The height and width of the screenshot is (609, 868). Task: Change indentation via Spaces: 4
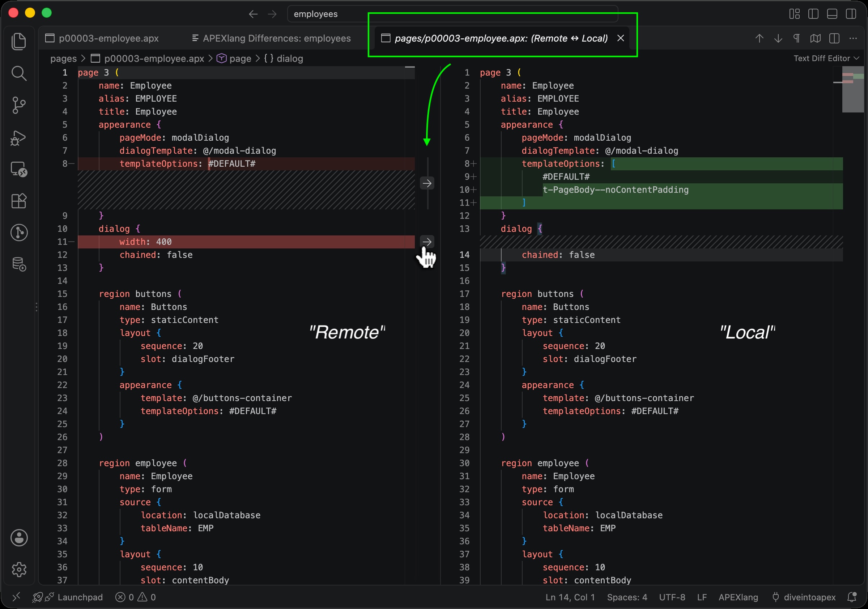tap(627, 597)
